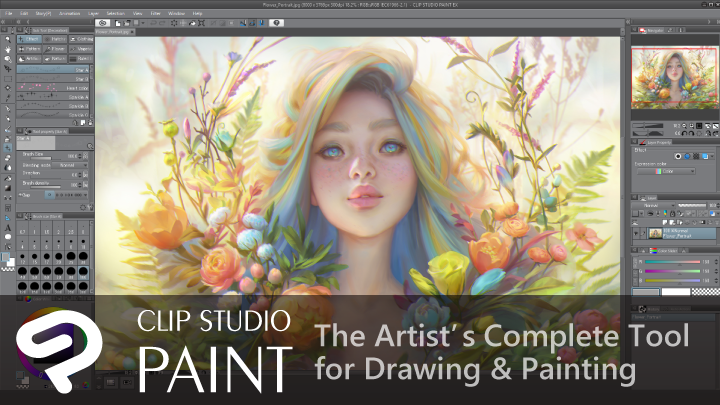Select white sub color under Color Slider

coord(675,292)
